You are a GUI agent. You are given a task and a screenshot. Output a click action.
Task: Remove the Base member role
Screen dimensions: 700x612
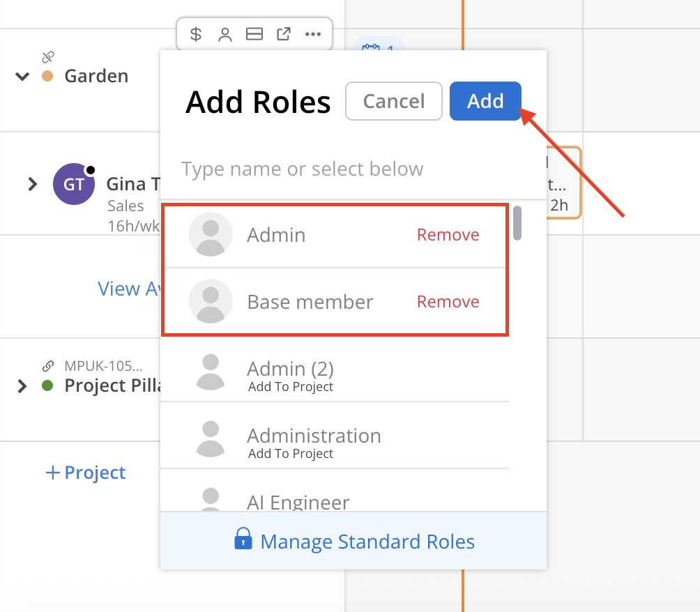tap(448, 302)
